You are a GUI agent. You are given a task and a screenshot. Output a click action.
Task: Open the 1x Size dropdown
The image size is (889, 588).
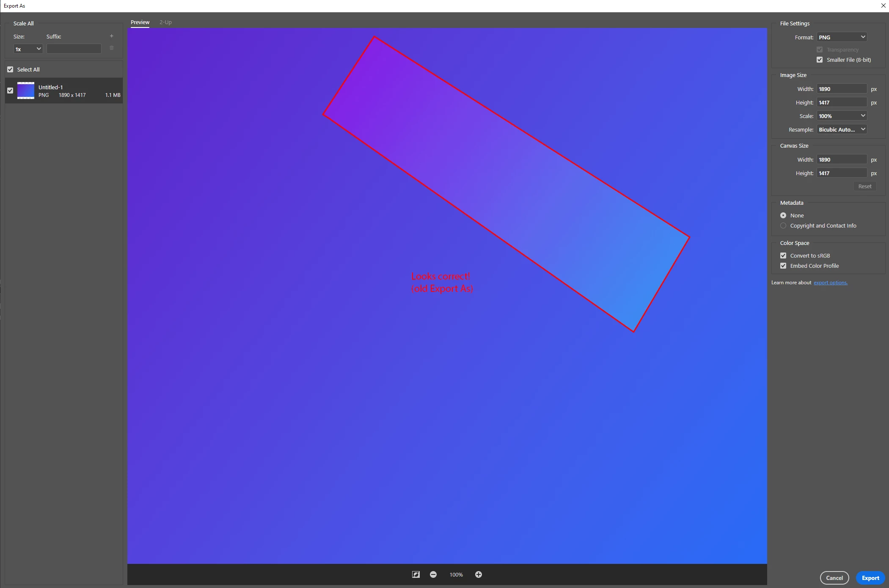[28, 49]
